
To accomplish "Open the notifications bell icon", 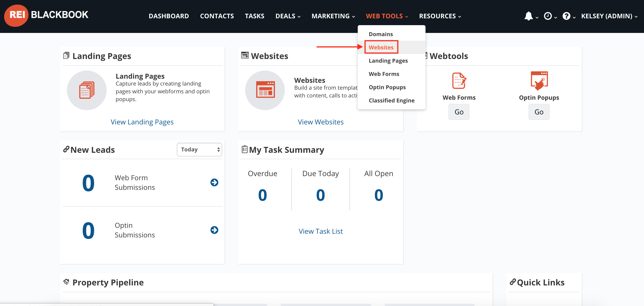I will (x=528, y=16).
